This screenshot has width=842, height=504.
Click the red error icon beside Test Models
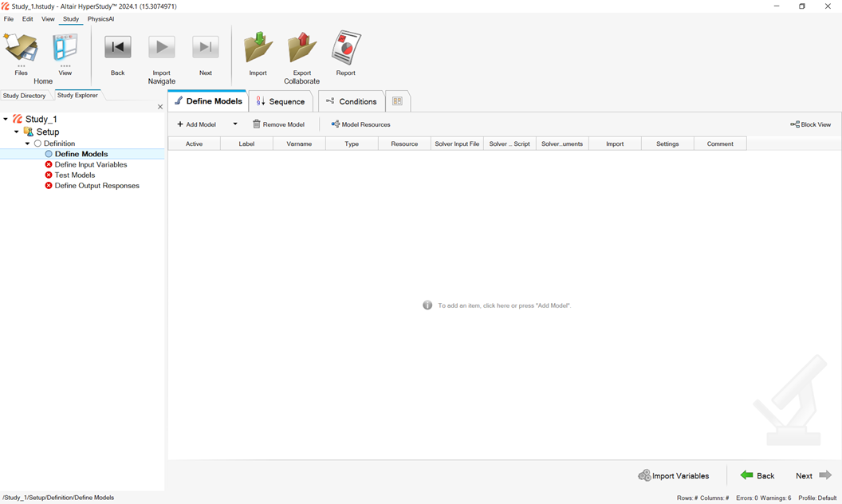click(49, 175)
